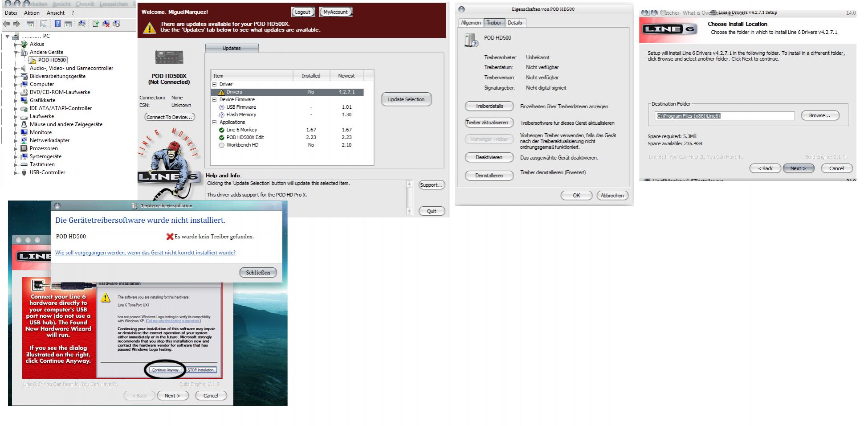Expand the Systemgeräte tree node
This screenshot has width=868, height=426.
click(x=16, y=156)
